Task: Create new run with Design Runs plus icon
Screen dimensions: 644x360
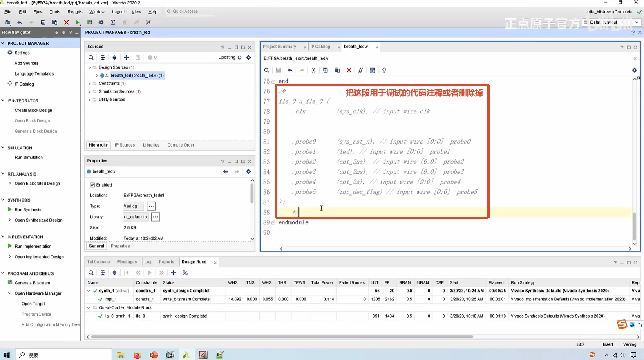Action: pyautogui.click(x=173, y=273)
